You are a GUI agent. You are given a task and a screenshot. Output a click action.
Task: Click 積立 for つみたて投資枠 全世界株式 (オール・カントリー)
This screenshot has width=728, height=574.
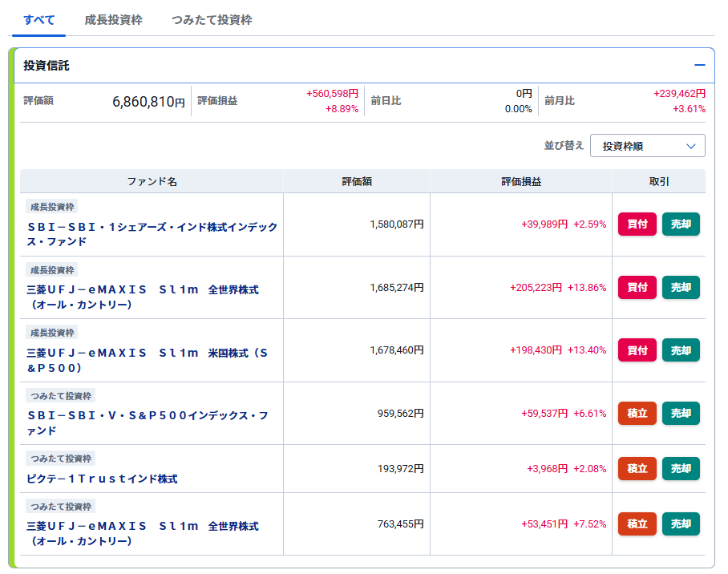637,523
